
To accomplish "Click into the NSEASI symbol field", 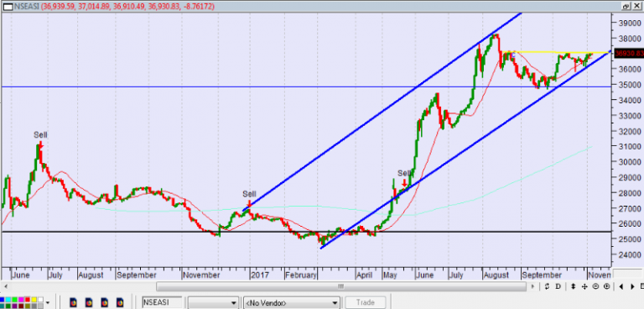I will [163, 303].
